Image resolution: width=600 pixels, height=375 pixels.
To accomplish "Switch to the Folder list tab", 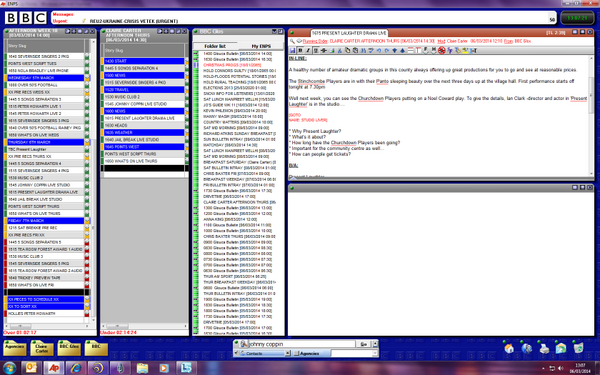I will (x=215, y=46).
